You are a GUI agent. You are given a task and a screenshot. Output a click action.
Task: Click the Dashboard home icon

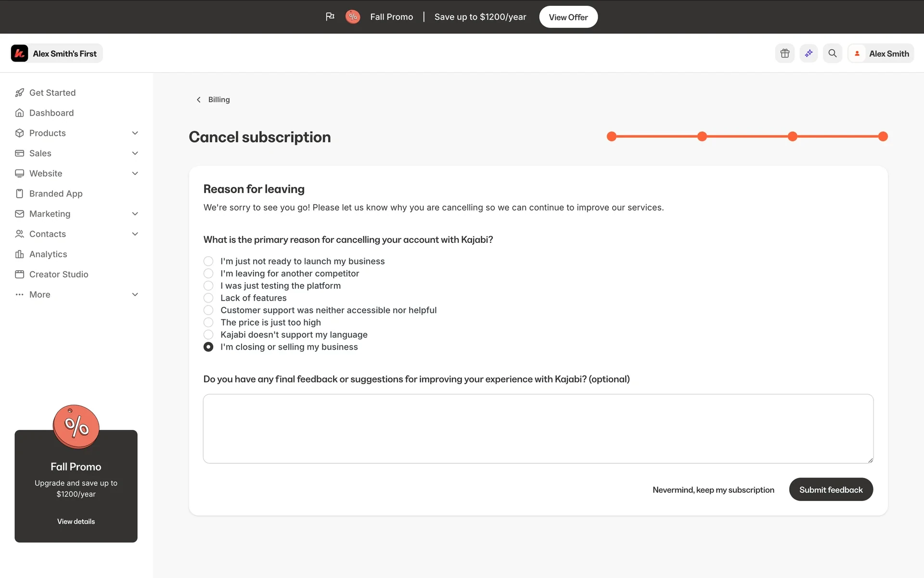20,113
